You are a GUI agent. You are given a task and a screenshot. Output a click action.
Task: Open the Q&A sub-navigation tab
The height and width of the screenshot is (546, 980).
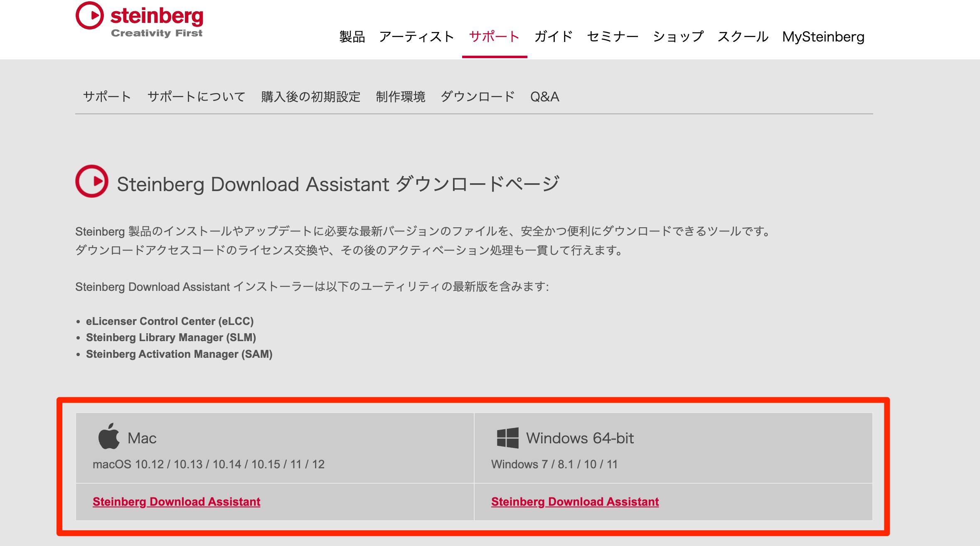point(544,96)
